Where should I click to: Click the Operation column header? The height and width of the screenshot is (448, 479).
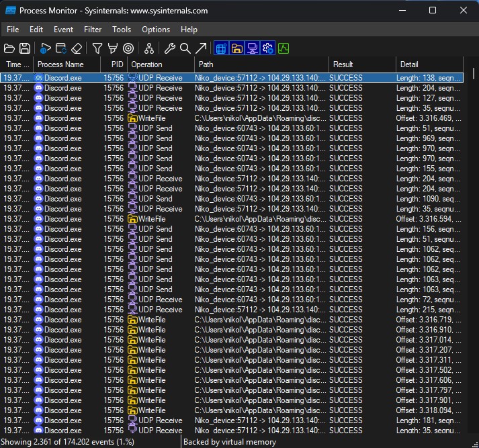(x=161, y=64)
